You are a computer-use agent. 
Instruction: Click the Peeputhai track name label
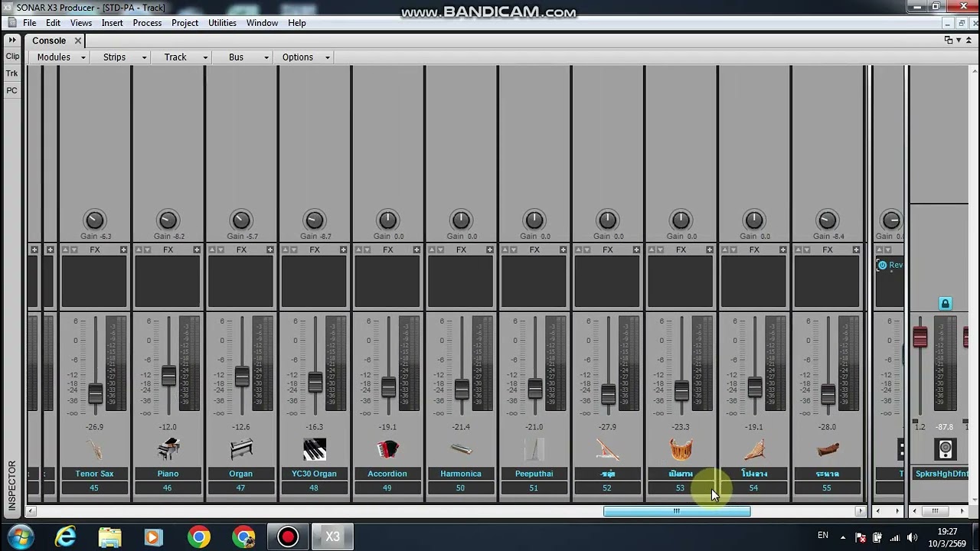[x=534, y=474]
